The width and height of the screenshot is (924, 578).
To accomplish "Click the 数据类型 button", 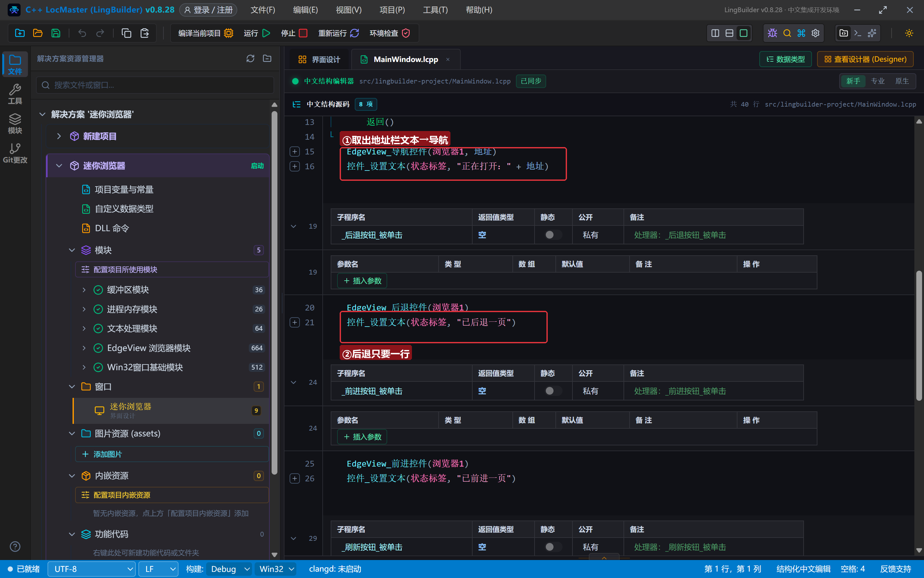I will (785, 59).
